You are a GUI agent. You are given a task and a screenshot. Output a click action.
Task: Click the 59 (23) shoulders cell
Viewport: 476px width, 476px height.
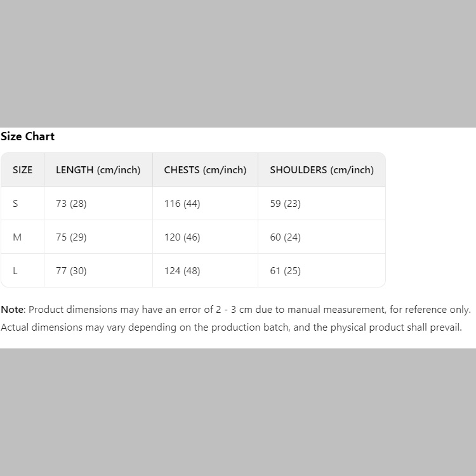pos(286,204)
